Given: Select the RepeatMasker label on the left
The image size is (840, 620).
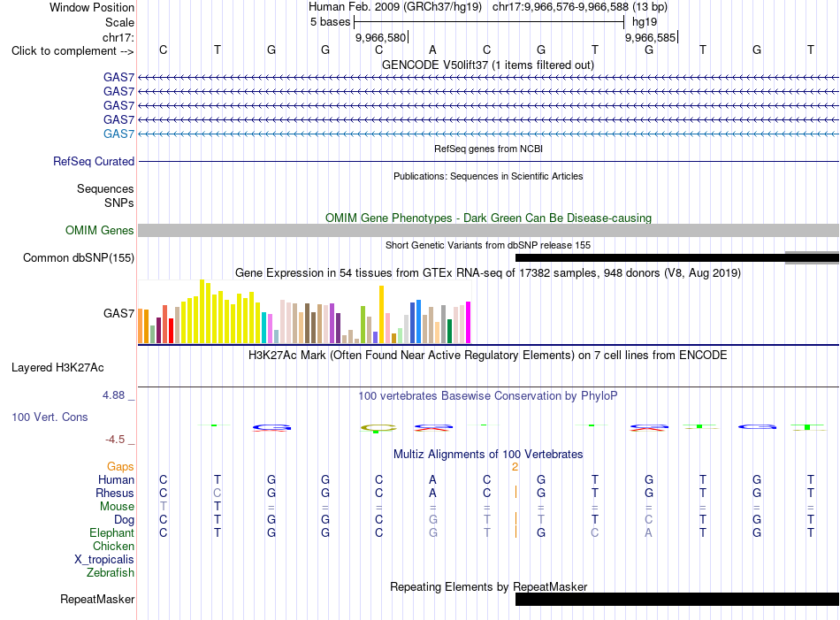Looking at the screenshot, I should pos(97,599).
